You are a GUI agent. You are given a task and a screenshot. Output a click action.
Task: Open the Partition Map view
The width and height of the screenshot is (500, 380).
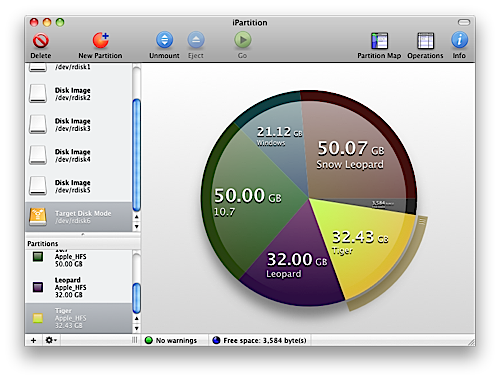379,41
